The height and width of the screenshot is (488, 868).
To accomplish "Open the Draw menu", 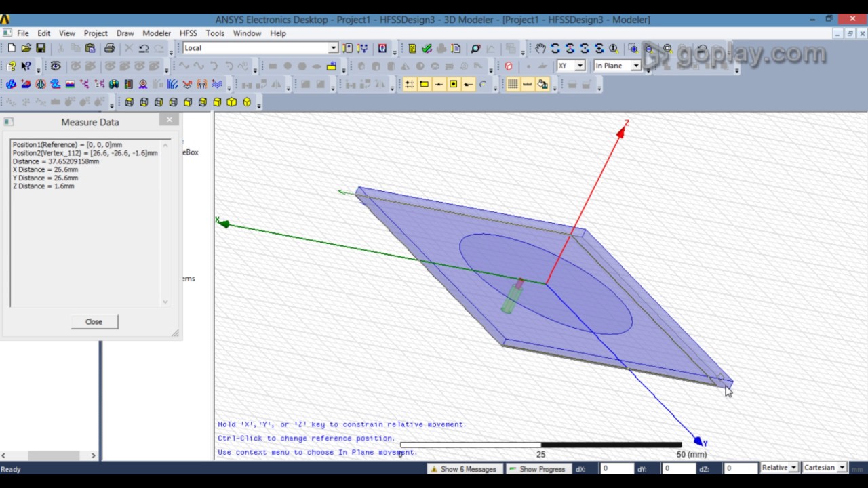I will 125,33.
